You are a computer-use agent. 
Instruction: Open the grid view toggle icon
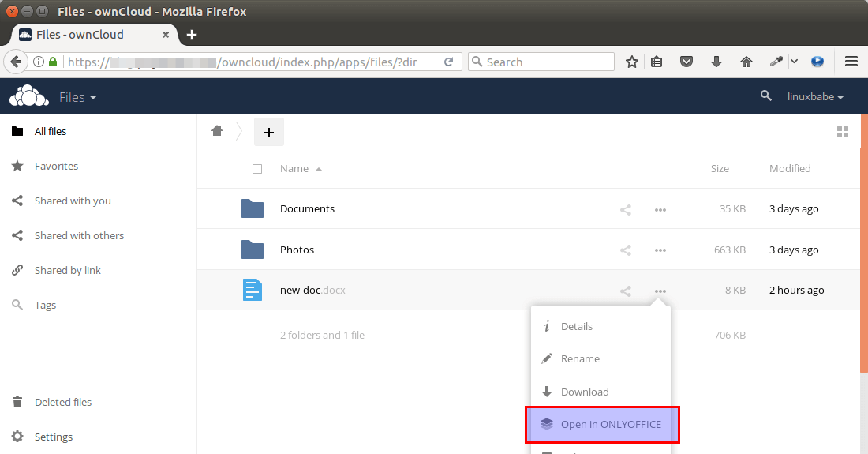pyautogui.click(x=842, y=132)
